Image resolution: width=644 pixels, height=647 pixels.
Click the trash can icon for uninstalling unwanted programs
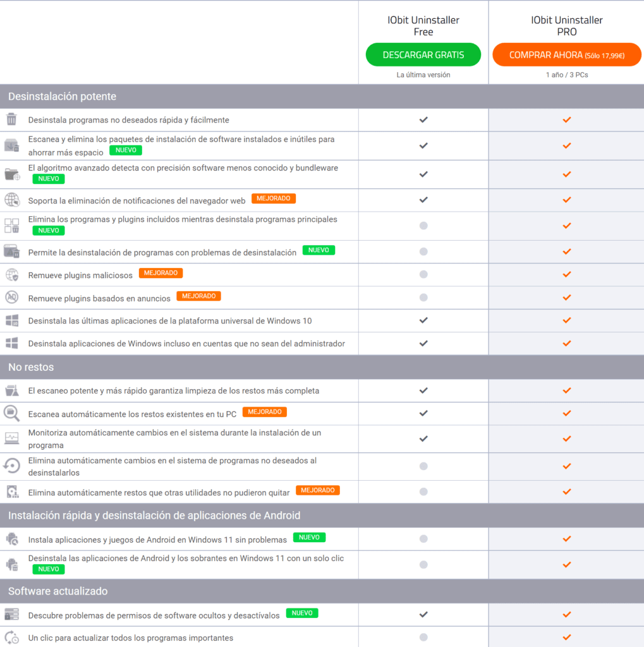coord(11,119)
